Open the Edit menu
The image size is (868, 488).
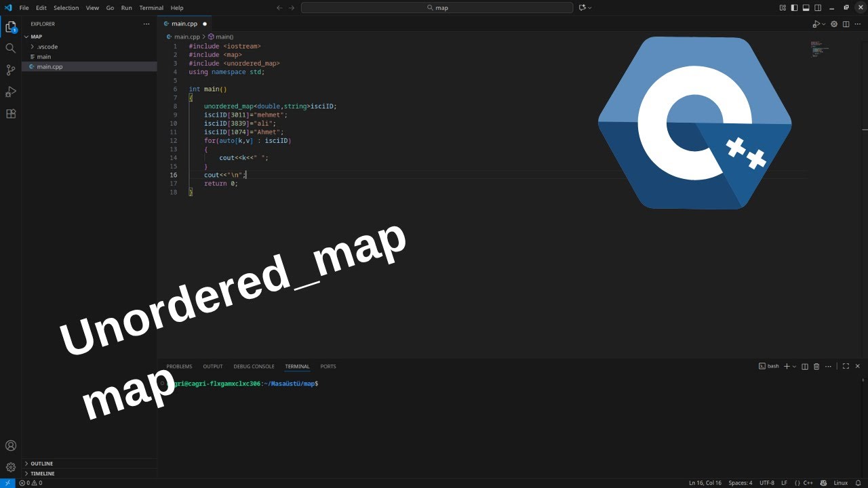41,7
